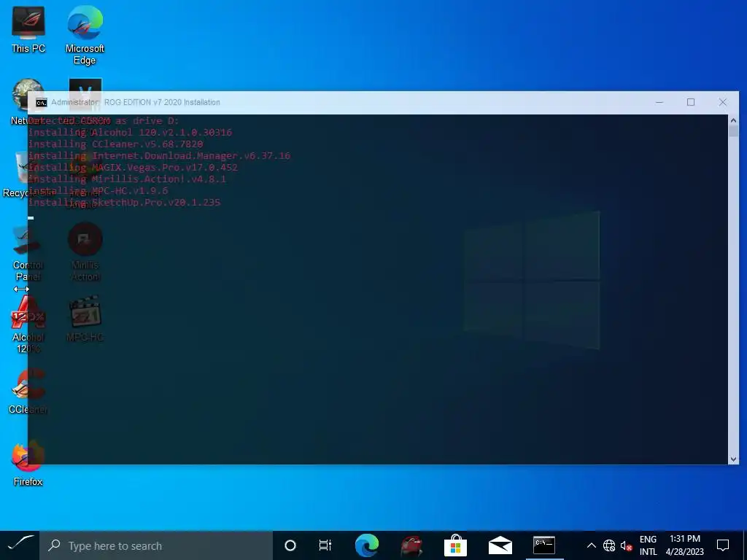
Task: Click the line 'installing CCleaner.v5.68.7820'
Action: tap(116, 144)
